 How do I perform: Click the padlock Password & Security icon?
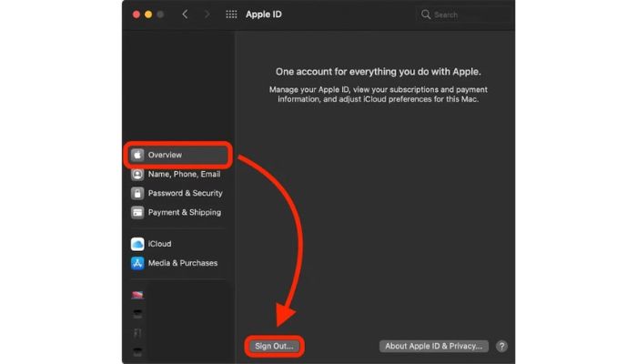click(137, 193)
